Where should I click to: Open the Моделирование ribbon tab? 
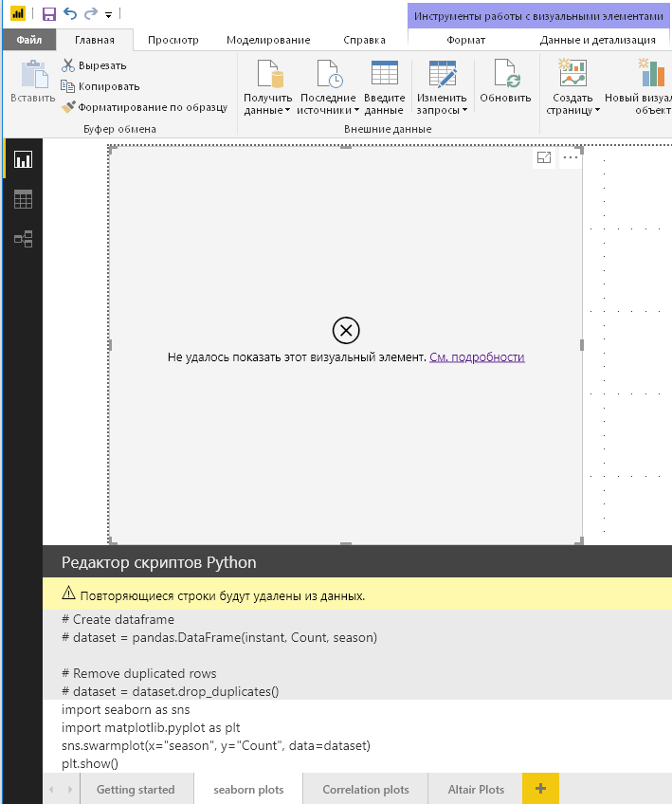point(268,40)
